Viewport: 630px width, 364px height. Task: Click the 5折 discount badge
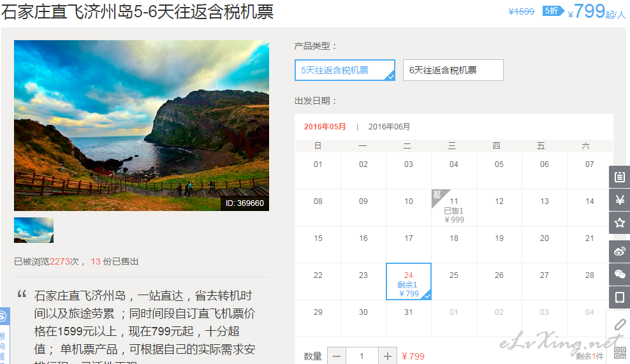tap(552, 11)
